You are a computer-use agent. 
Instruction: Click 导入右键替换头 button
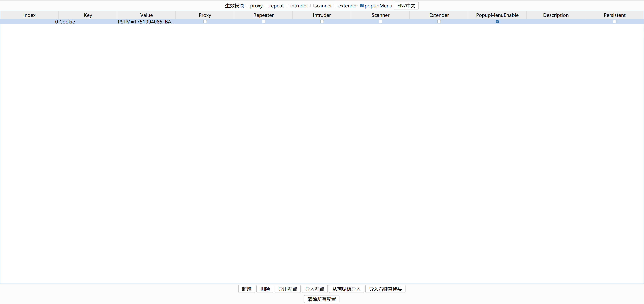[x=385, y=289]
